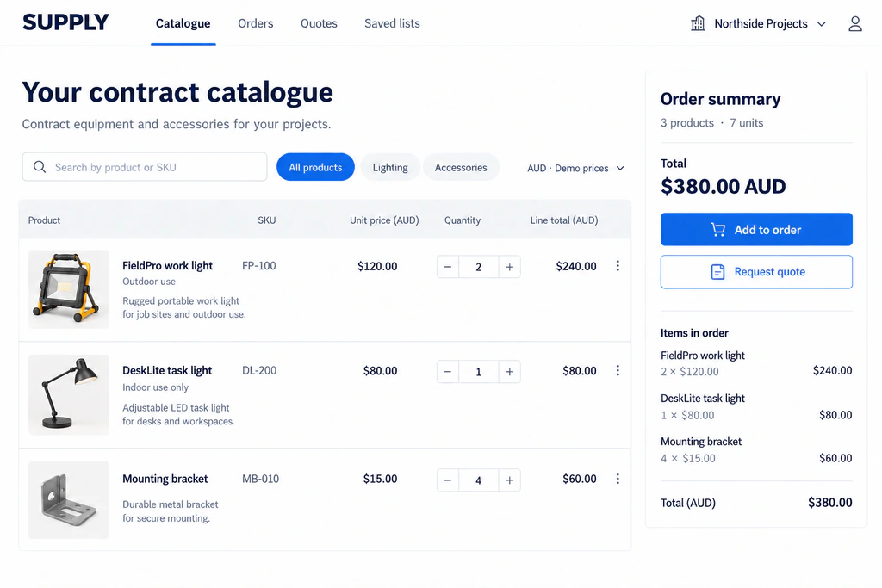The height and width of the screenshot is (588, 882).
Task: Click the DeskLite task light product name
Action: pos(167,370)
